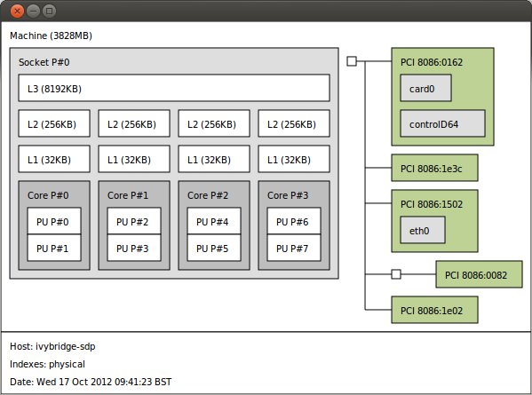The image size is (532, 395).
Task: Click the eth0 network device box
Action: coord(423,230)
